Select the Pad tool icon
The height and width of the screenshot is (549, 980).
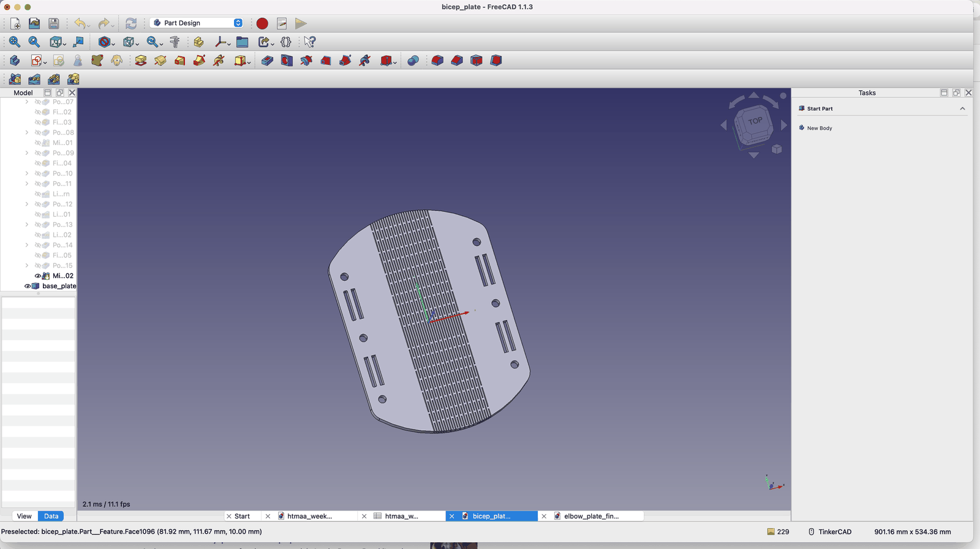(141, 61)
